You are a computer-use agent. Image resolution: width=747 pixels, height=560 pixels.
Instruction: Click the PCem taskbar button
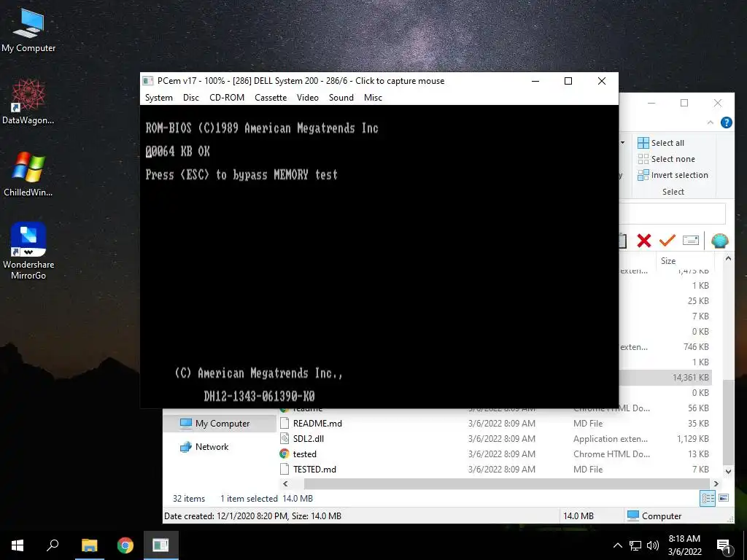tap(160, 545)
